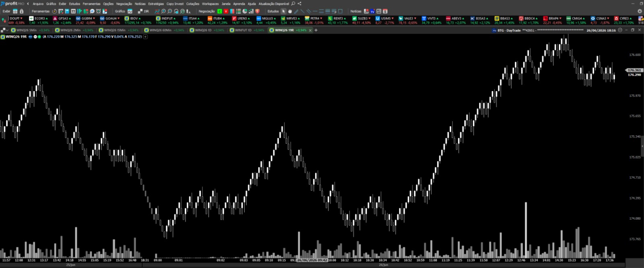
Task: Open tab layout dropdown left of tabs
Action: point(4,30)
